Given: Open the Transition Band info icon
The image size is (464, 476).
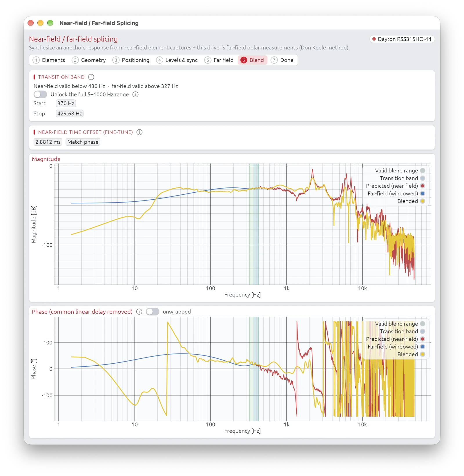Looking at the screenshot, I should 91,77.
